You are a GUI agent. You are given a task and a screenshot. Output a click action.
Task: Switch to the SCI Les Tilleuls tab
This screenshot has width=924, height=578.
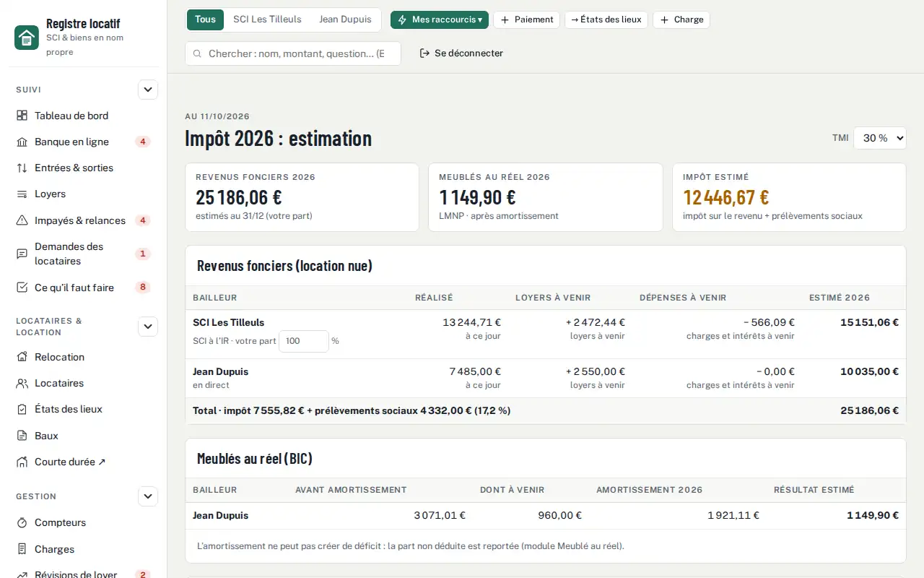(x=267, y=20)
